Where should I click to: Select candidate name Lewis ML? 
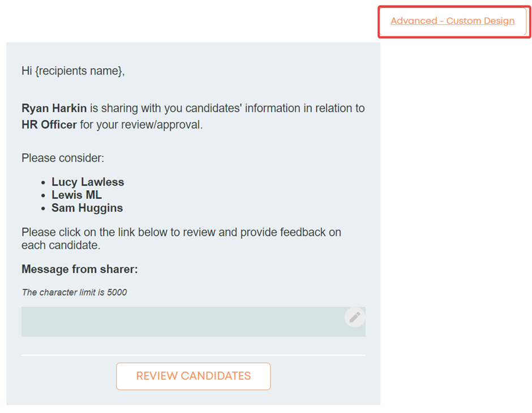click(x=76, y=195)
